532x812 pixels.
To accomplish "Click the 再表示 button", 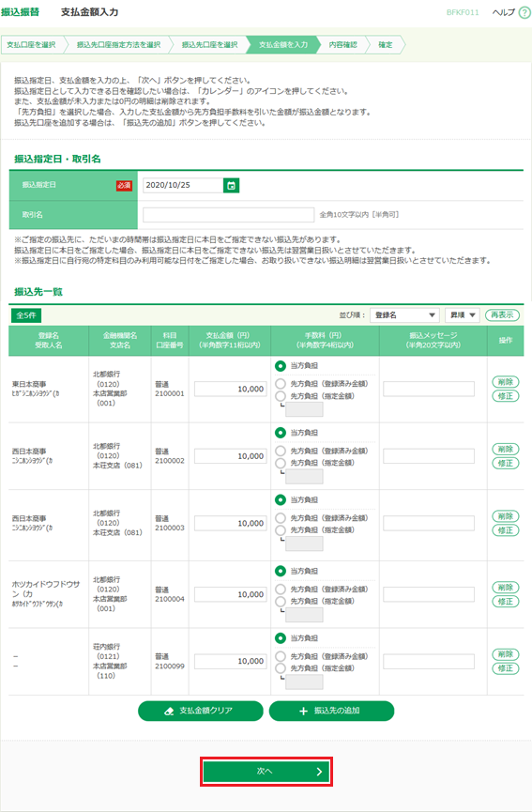I will [x=502, y=314].
